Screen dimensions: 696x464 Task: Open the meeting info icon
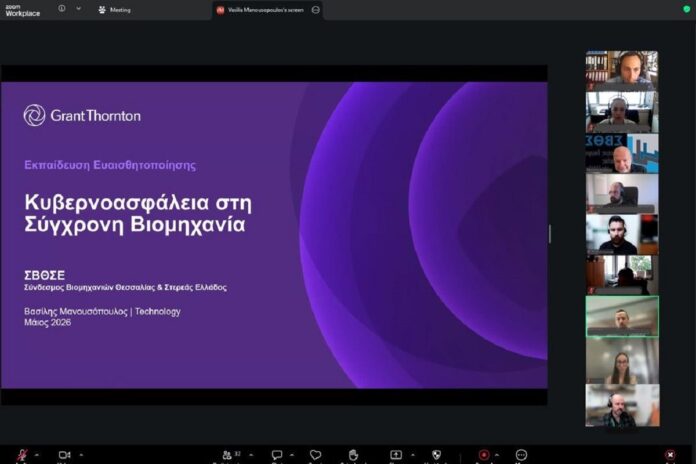(62, 8)
